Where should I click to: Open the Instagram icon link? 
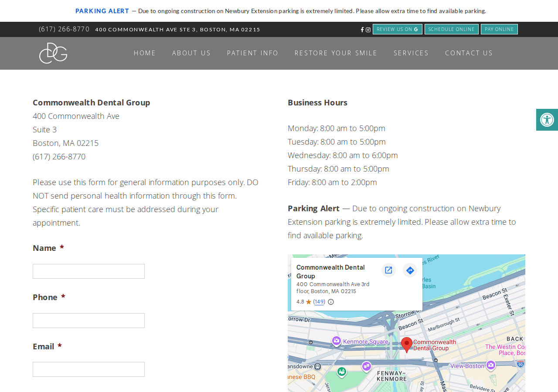pos(368,30)
